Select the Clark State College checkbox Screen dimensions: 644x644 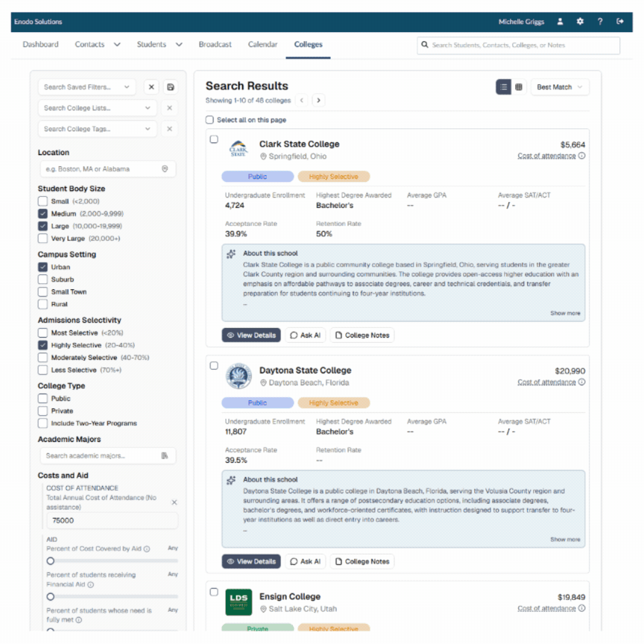coord(214,139)
